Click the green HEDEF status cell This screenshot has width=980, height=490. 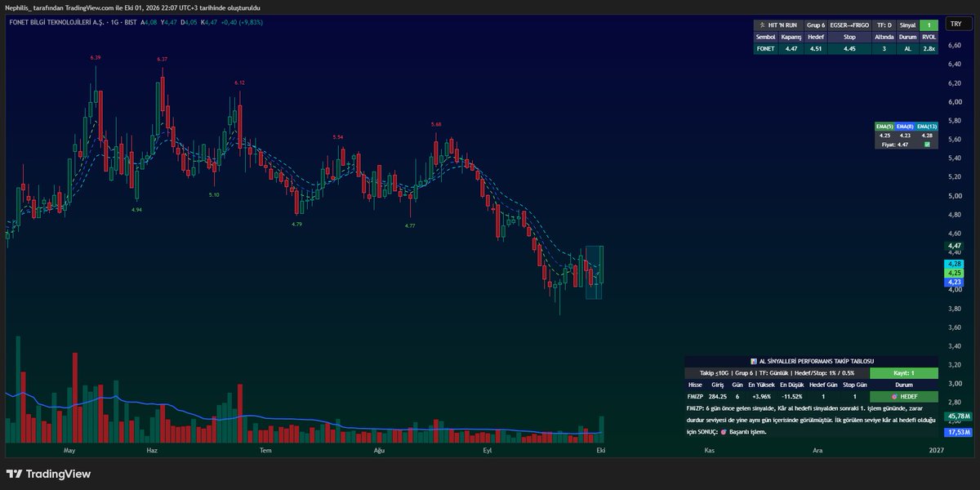904,396
